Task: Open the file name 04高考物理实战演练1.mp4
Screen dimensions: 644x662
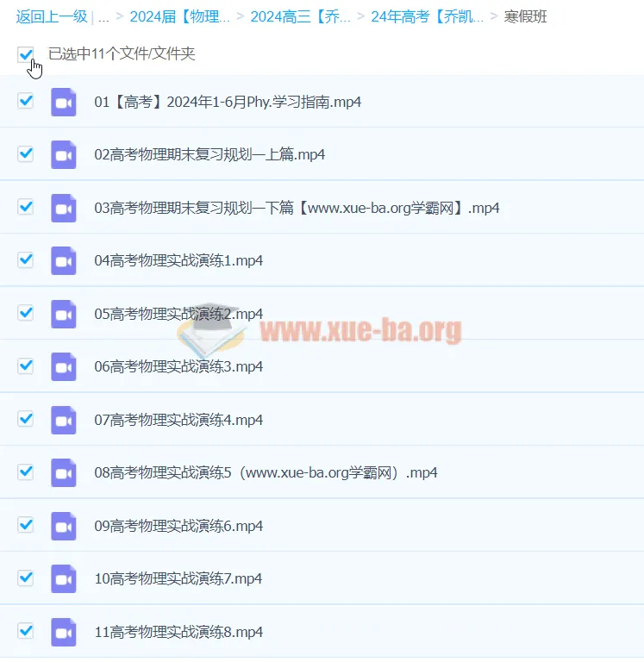Action: [178, 261]
